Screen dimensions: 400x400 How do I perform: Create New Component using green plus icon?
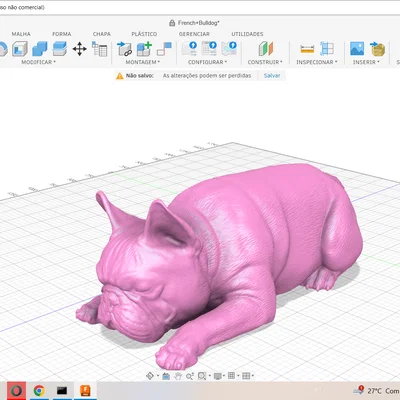pos(144,49)
